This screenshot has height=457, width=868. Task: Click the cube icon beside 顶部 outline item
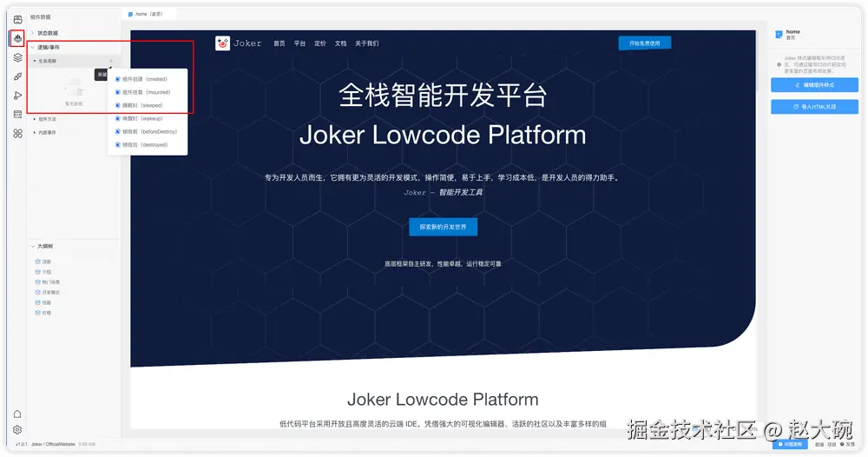click(x=37, y=262)
